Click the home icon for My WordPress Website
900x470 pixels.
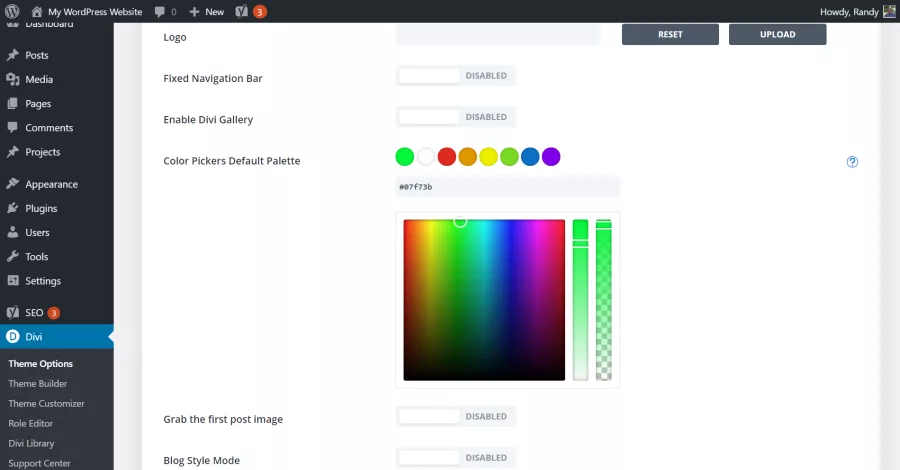click(37, 11)
